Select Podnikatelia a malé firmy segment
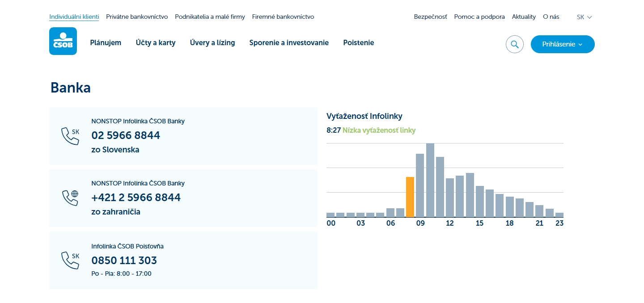The height and width of the screenshot is (303, 644). pos(210,17)
